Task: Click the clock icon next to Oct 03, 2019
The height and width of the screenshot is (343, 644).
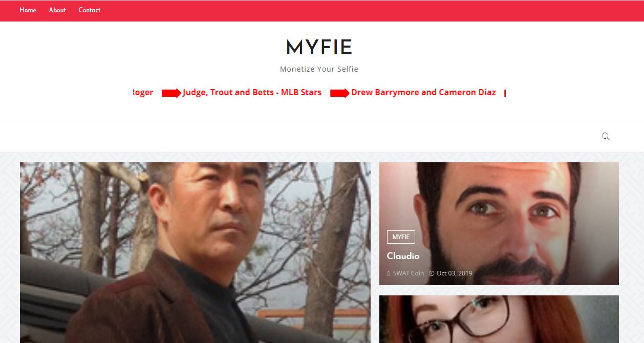Action: (x=432, y=273)
